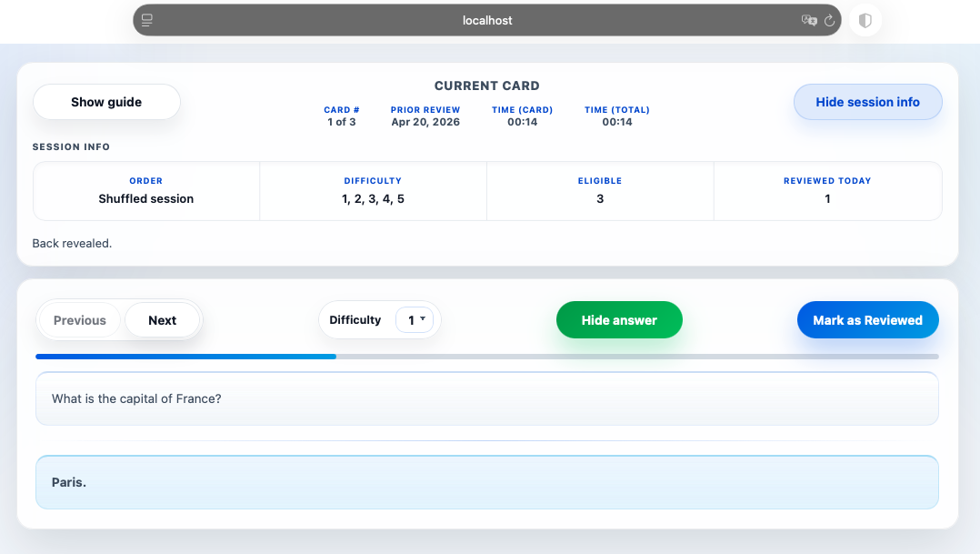Click the translate icon in address bar
Screen dimensions: 980x554
pos(808,20)
